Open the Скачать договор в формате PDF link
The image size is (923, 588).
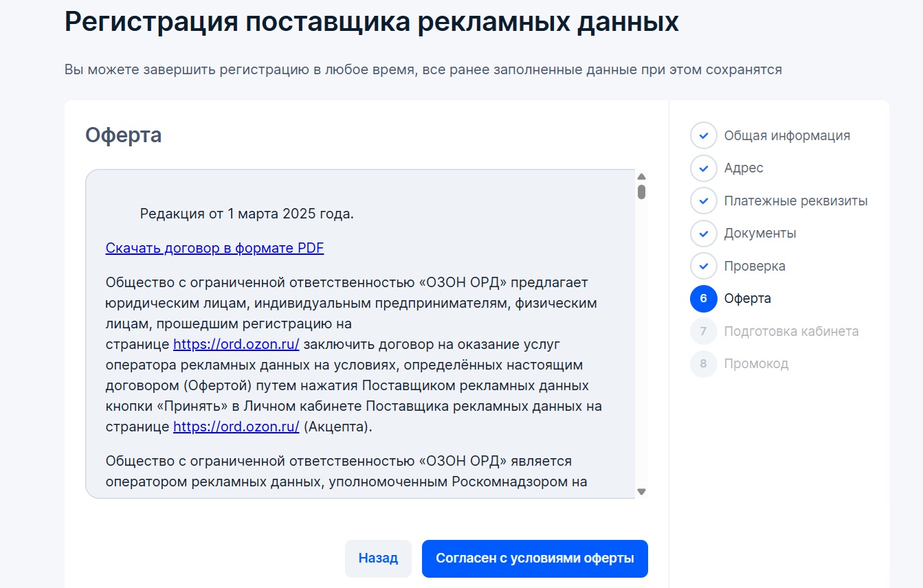pyautogui.click(x=214, y=248)
